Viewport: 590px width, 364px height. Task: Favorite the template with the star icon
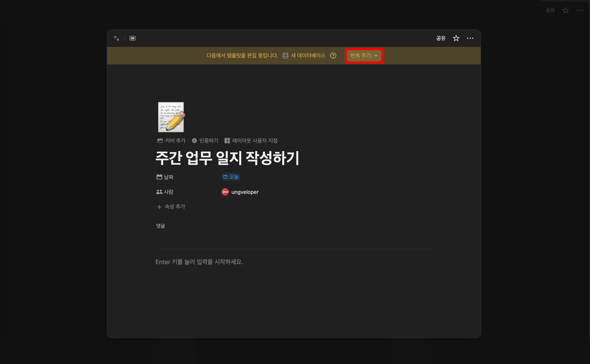click(456, 38)
